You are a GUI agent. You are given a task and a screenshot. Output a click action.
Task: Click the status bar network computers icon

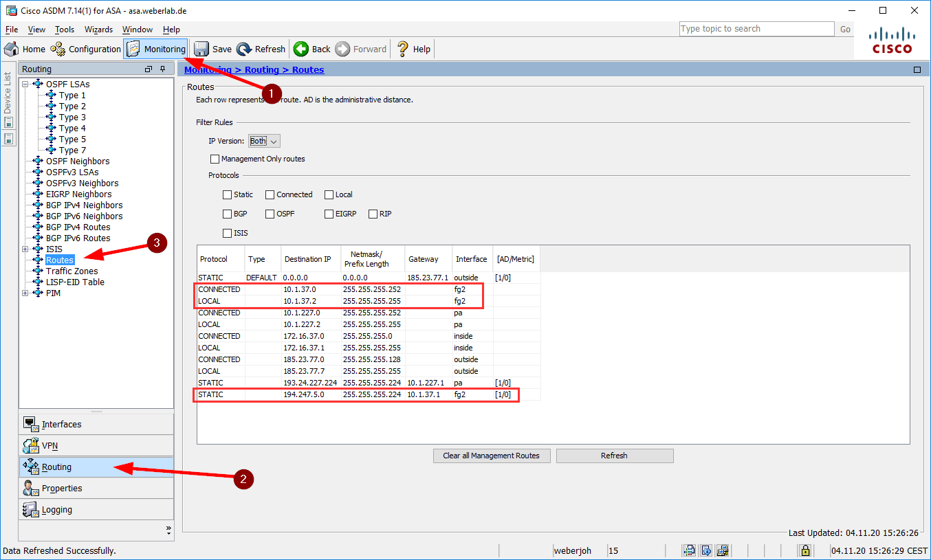(722, 550)
